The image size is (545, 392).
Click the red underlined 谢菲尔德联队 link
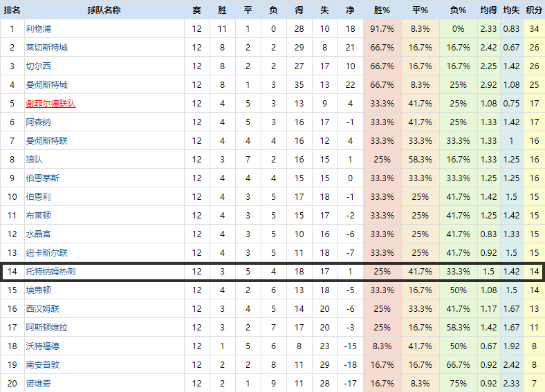50,104
